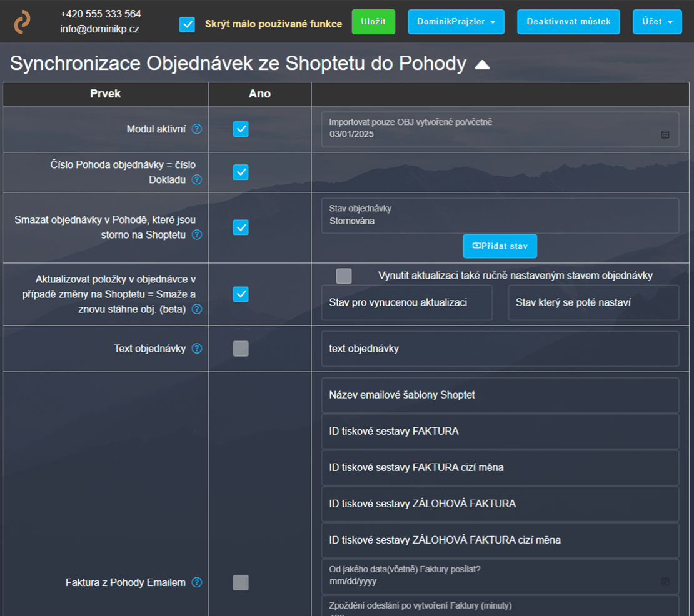Uncheck Smazat objednávky v Pohodě checkbox
This screenshot has height=616, width=694.
(241, 227)
